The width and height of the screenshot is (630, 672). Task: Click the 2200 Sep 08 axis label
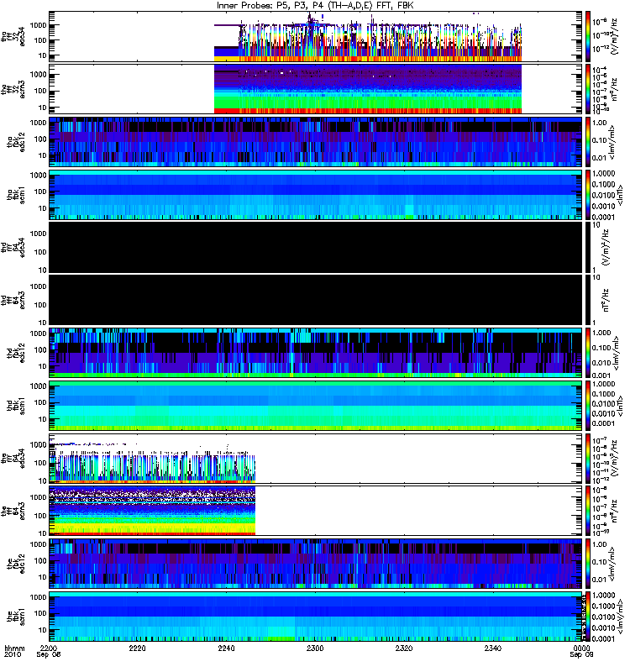tap(49, 652)
